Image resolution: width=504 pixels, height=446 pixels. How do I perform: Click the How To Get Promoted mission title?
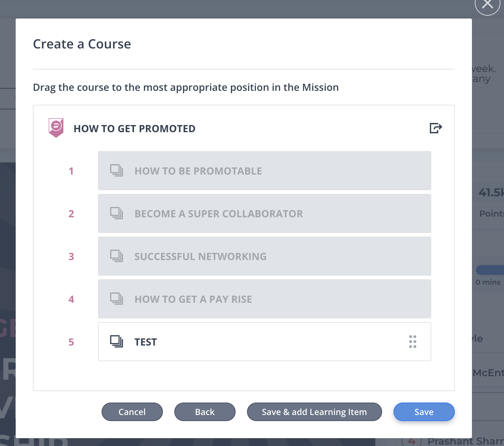[134, 129]
